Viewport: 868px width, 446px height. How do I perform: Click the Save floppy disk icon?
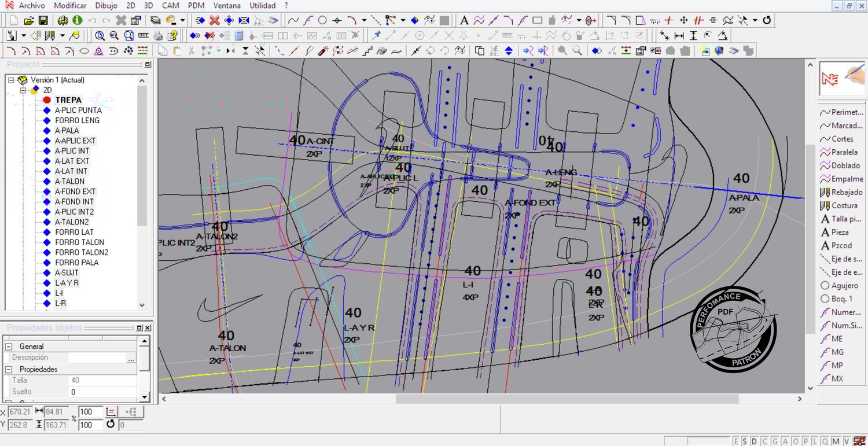[x=42, y=20]
